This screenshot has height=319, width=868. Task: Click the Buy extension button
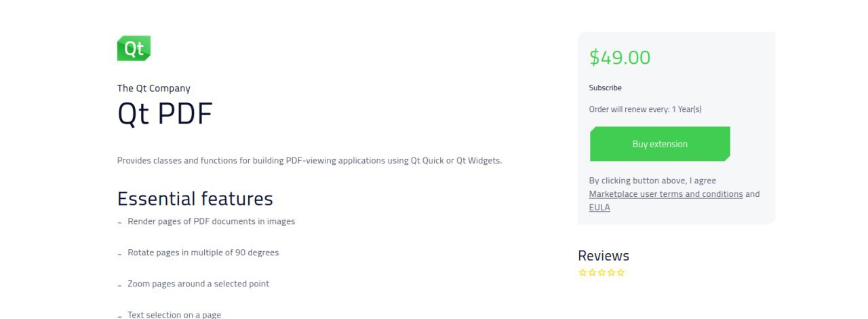coord(660,144)
